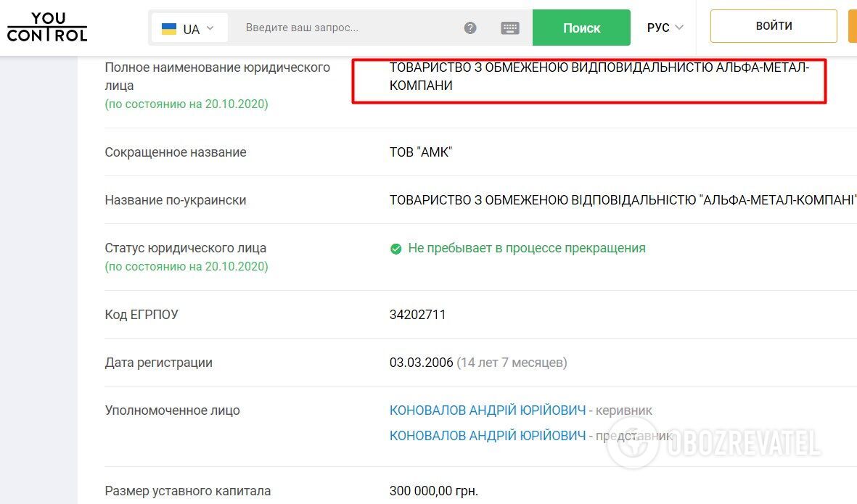Click the ВОЙТИ login button
This screenshot has width=857, height=504.
pos(774,25)
